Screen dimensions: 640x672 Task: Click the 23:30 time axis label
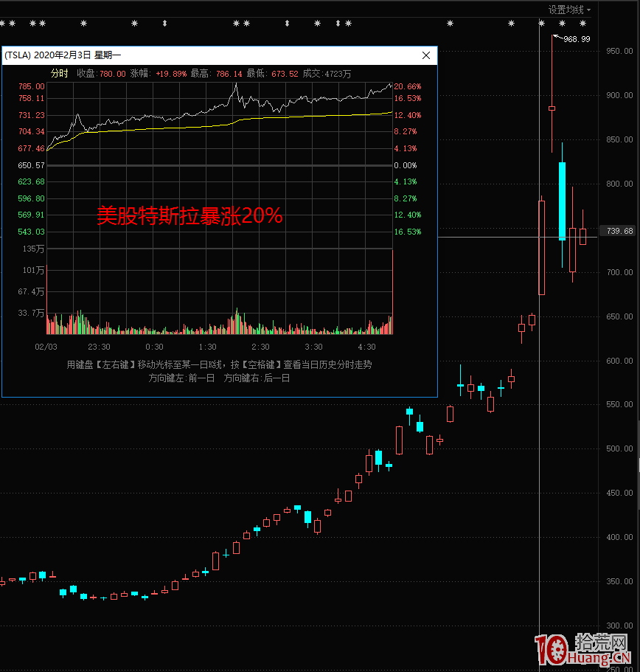point(99,347)
